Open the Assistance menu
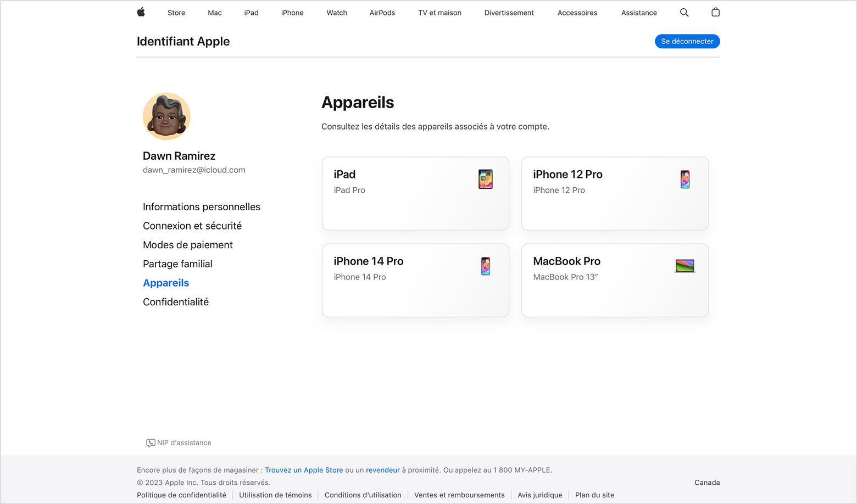The height and width of the screenshot is (504, 857). (639, 13)
